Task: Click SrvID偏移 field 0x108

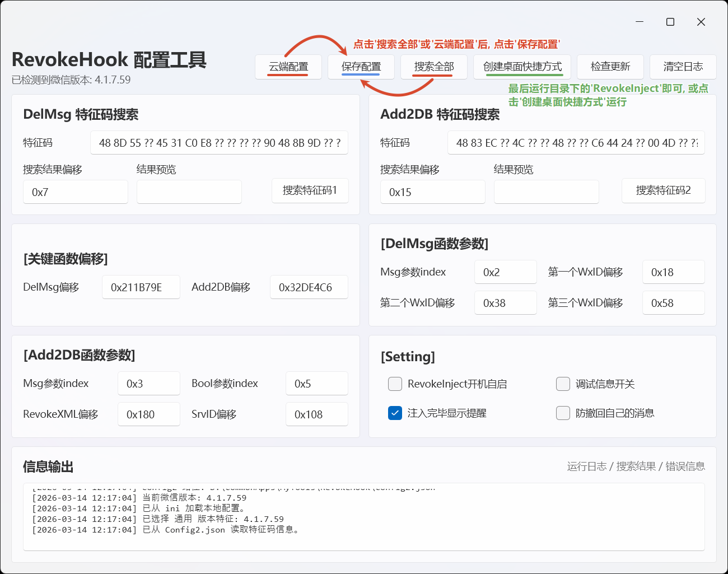Action: (317, 414)
